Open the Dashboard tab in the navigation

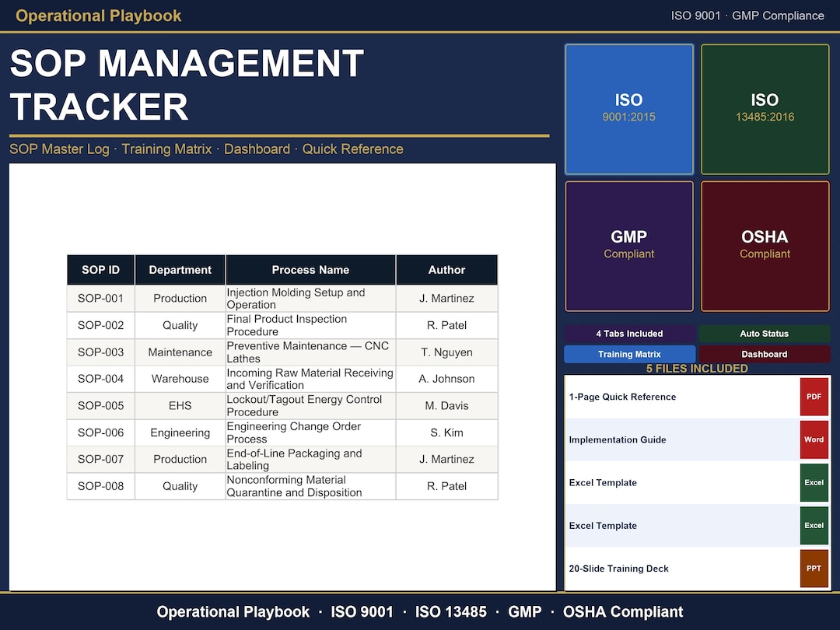pyautogui.click(x=257, y=149)
